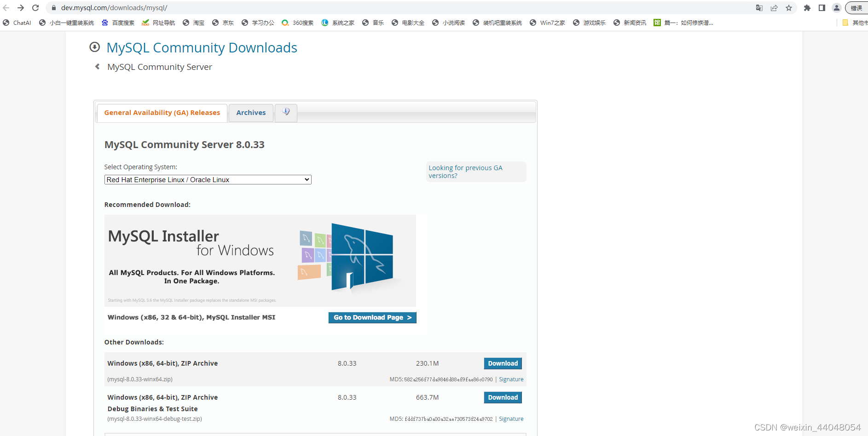This screenshot has height=436, width=868.
Task: Click the MySQL Community Downloads heading link
Action: (202, 47)
